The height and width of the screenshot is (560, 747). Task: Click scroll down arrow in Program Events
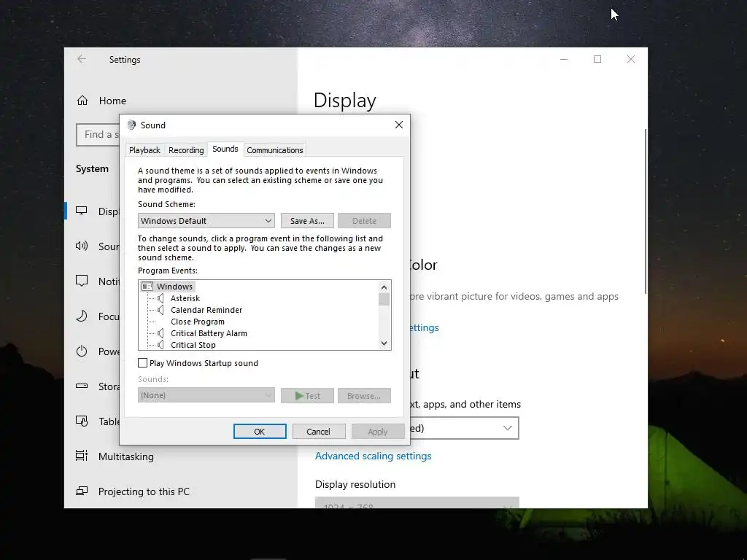384,343
